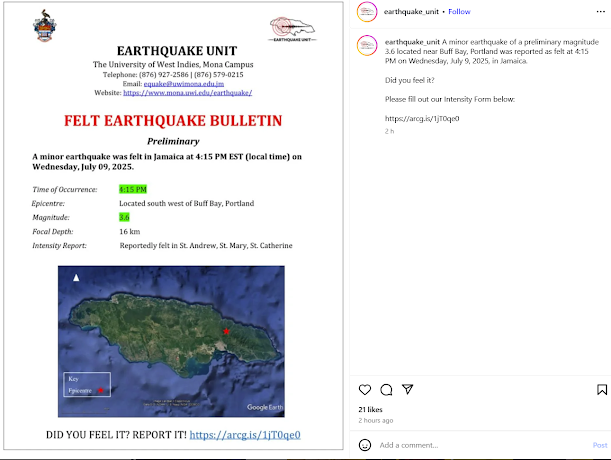Click the Epicentre key legend on map
The width and height of the screenshot is (611, 460).
[x=87, y=384]
